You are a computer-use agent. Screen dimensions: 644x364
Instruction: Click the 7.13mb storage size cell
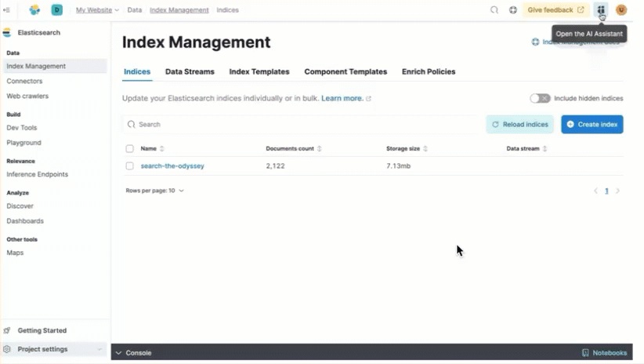point(398,166)
